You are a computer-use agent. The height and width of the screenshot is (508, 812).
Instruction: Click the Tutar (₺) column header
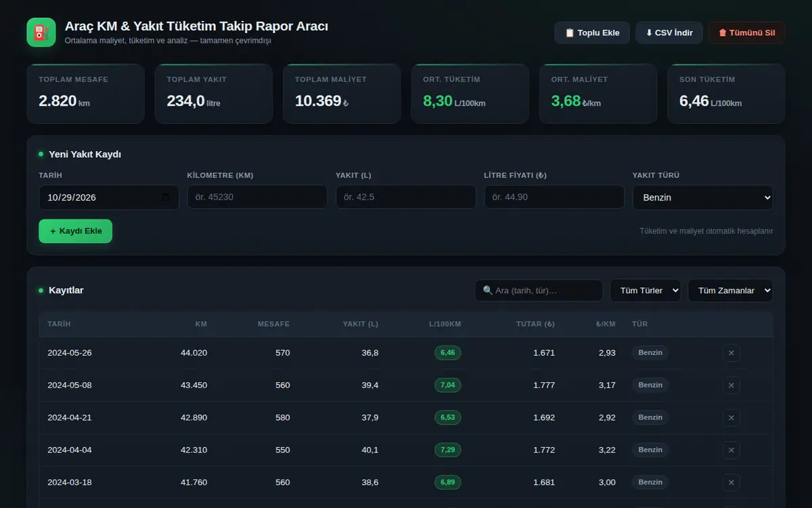point(535,324)
